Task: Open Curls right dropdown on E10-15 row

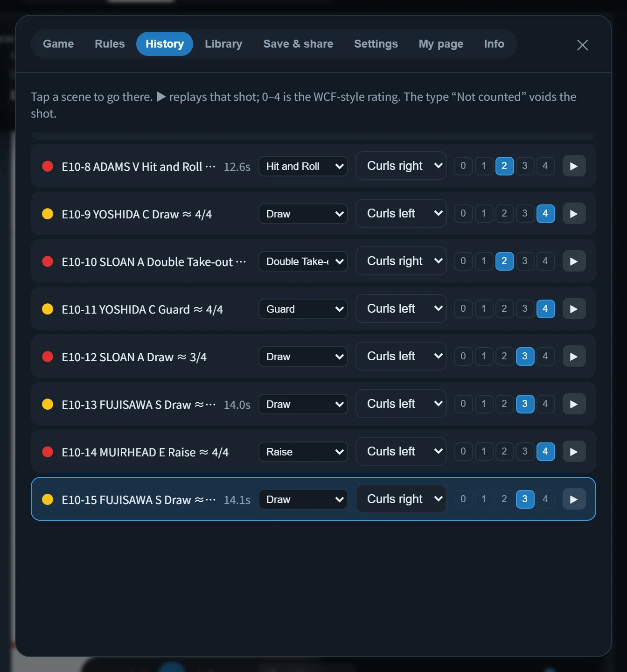Action: coord(401,499)
